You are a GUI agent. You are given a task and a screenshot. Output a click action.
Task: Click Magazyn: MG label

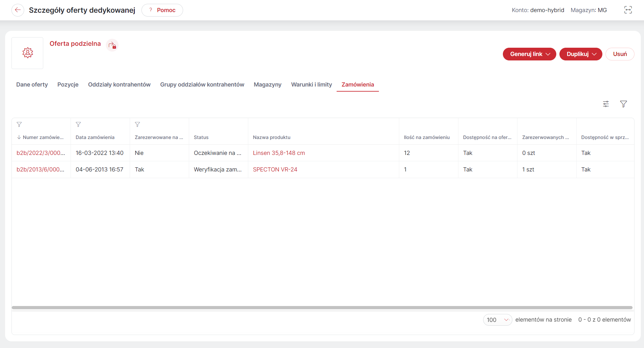[x=589, y=10]
